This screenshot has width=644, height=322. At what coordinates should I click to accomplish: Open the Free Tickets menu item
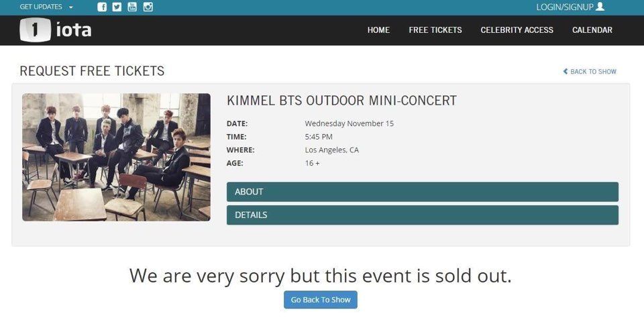435,30
